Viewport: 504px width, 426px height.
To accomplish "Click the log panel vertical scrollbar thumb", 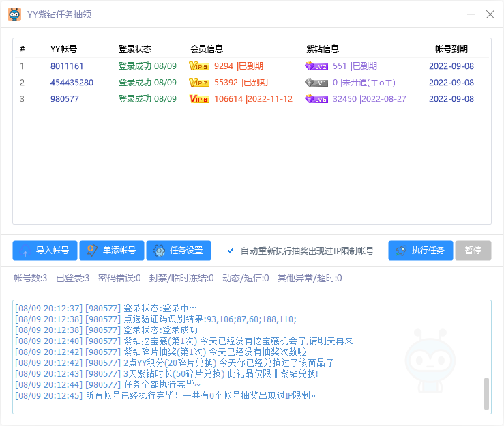I will click(486, 394).
